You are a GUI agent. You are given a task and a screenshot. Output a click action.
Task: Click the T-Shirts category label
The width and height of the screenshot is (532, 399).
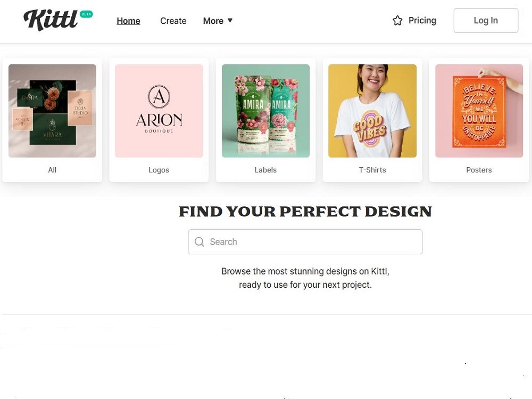372,170
